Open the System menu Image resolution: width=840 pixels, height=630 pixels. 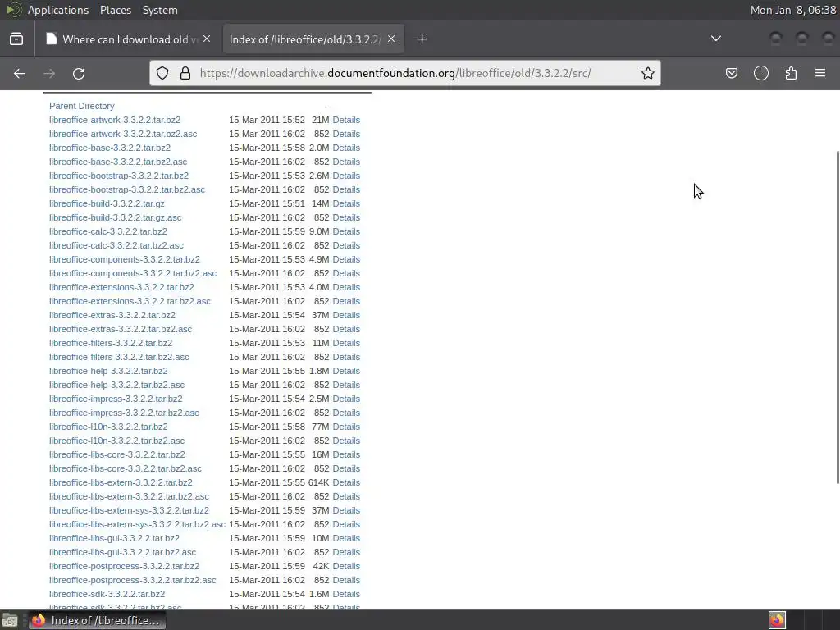(160, 10)
